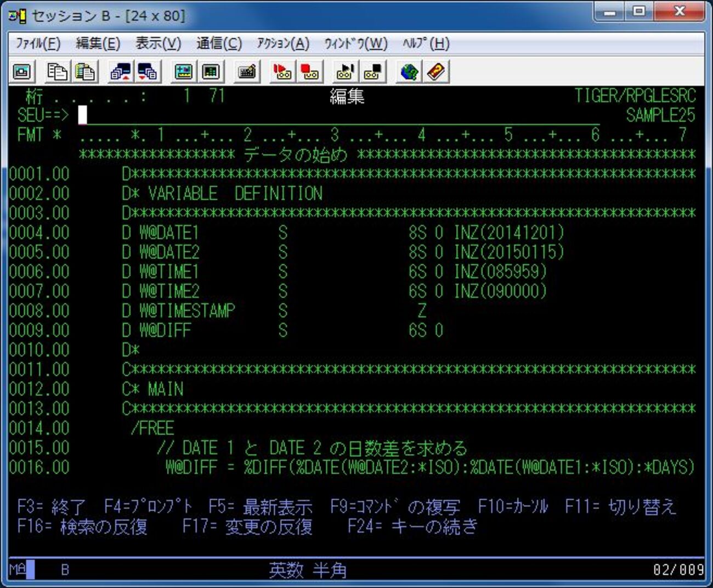
Task: Click the F24= キーの続き function key
Action: click(412, 527)
